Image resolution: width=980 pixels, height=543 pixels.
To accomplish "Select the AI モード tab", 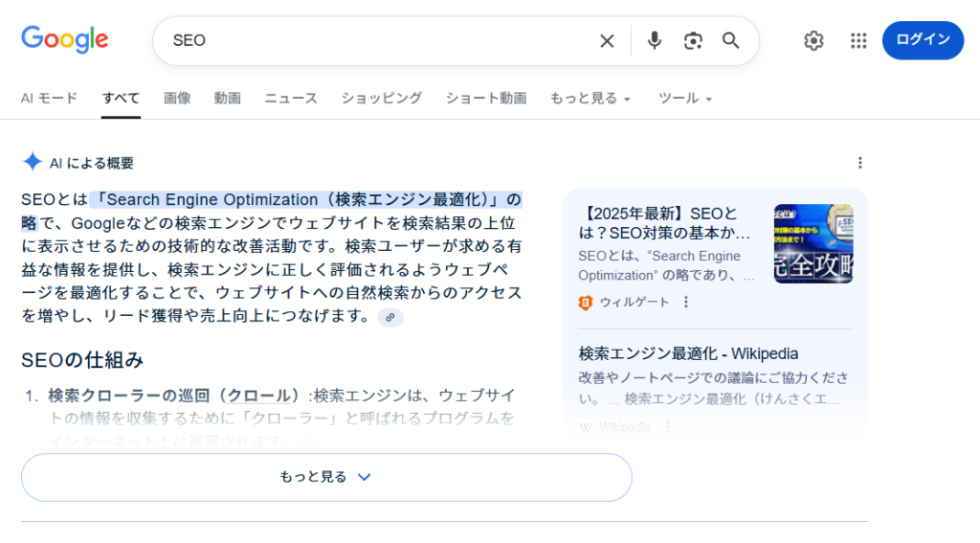I will 49,99.
